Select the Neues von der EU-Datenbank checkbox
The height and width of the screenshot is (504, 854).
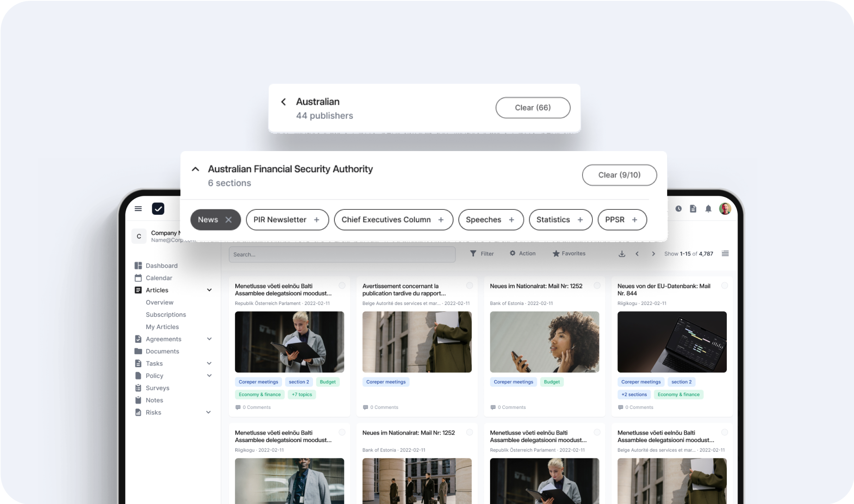tap(725, 286)
